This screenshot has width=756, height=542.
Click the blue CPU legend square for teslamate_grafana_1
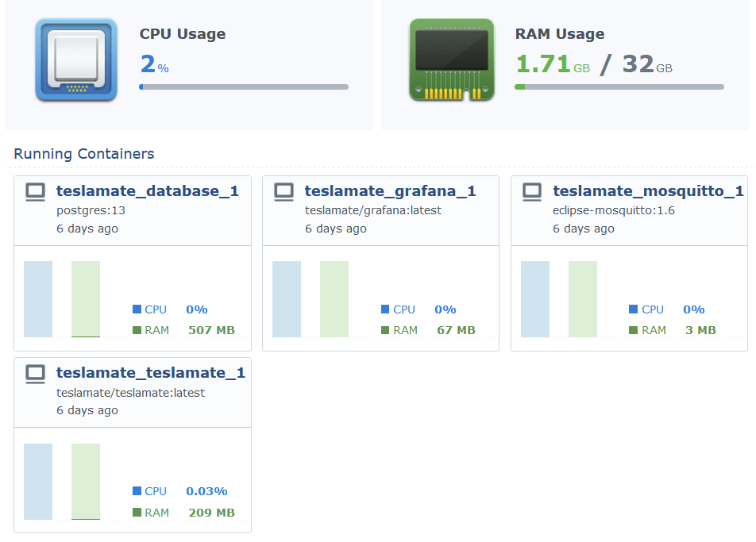point(385,309)
